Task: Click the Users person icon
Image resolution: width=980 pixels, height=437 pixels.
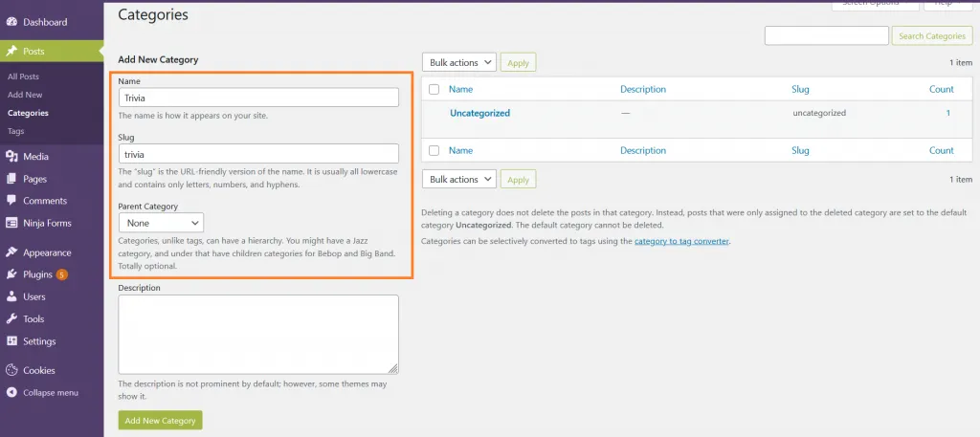Action: (11, 296)
